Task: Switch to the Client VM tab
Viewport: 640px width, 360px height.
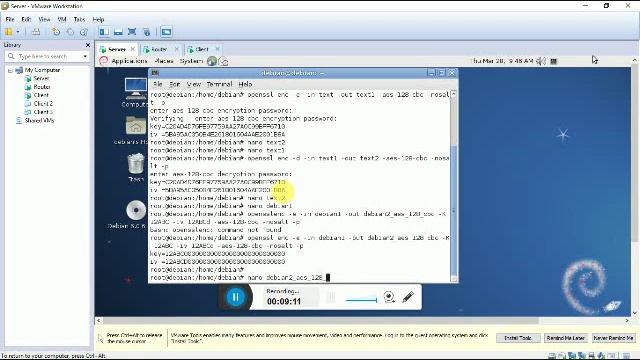Action: (202, 49)
